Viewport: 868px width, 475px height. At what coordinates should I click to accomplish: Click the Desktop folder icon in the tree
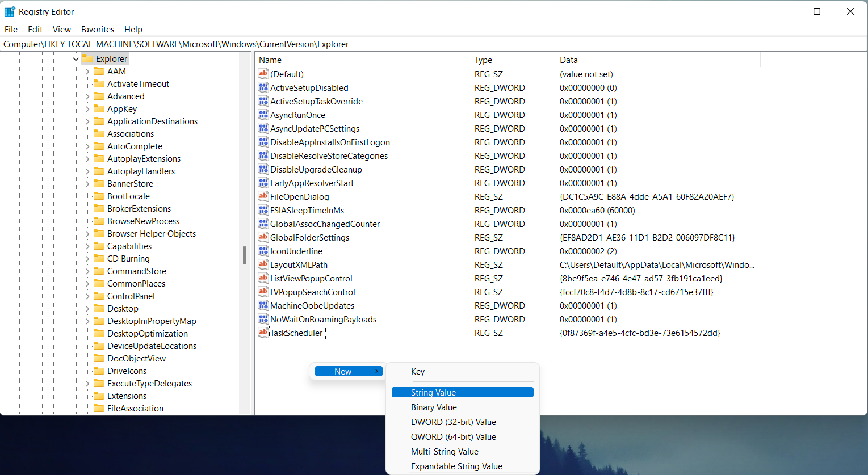99,308
